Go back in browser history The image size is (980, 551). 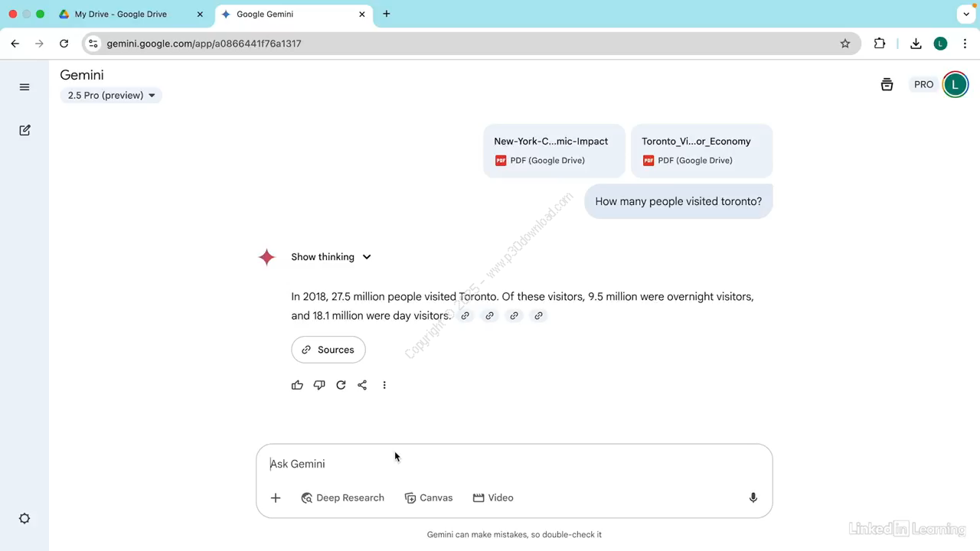click(15, 44)
